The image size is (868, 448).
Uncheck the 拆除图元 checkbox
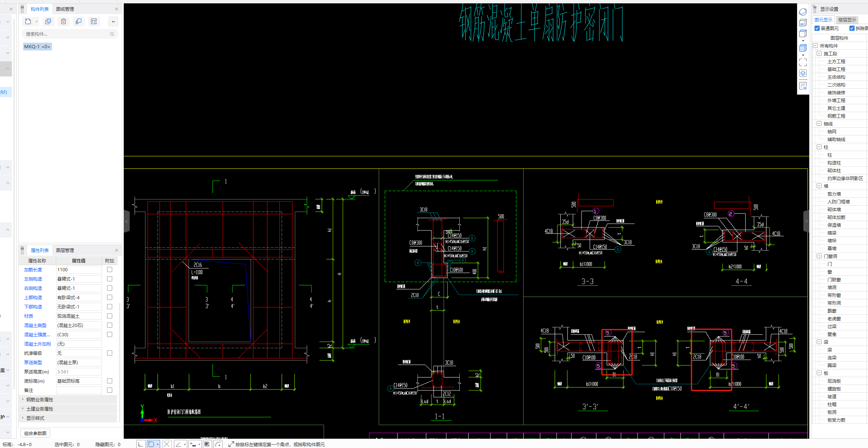click(852, 28)
